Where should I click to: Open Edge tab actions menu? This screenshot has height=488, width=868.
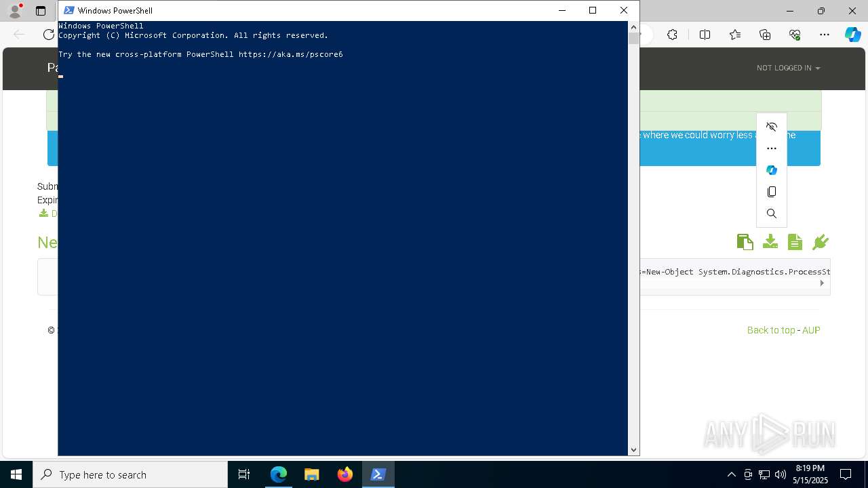pyautogui.click(x=41, y=11)
